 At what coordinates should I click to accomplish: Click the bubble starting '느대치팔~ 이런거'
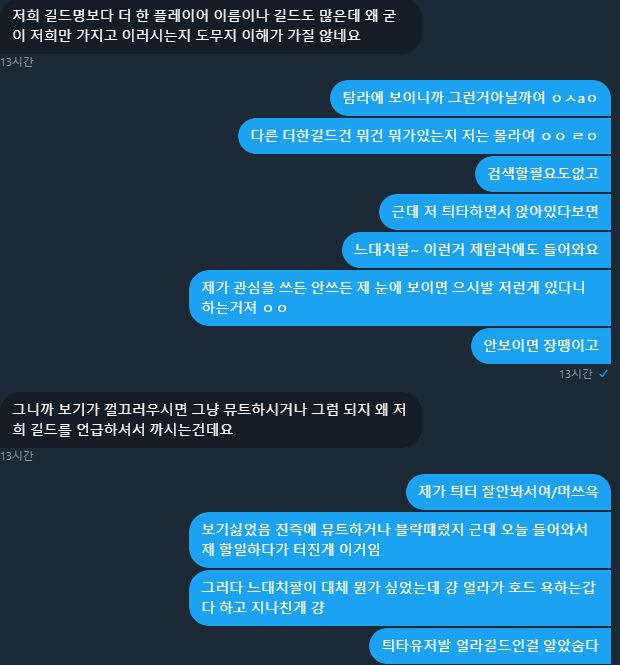pos(476,249)
